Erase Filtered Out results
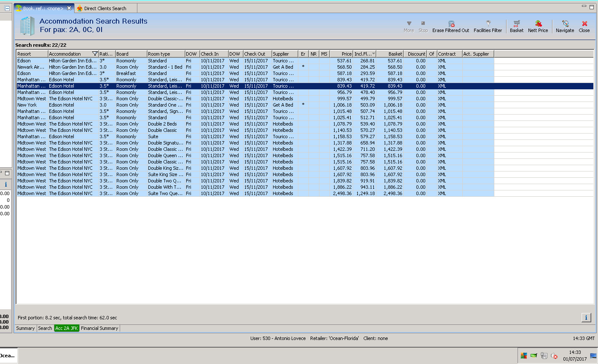 [x=451, y=27]
